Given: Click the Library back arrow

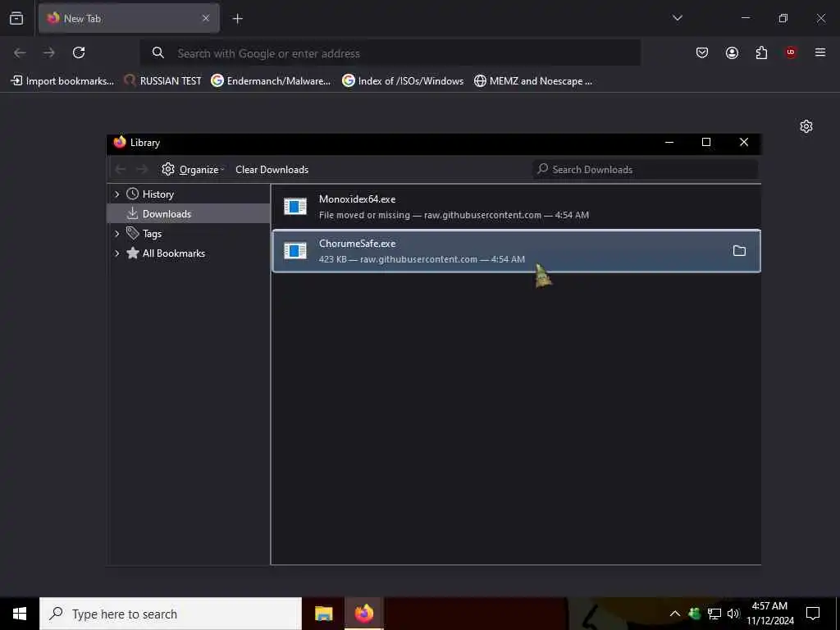Looking at the screenshot, I should (121, 169).
